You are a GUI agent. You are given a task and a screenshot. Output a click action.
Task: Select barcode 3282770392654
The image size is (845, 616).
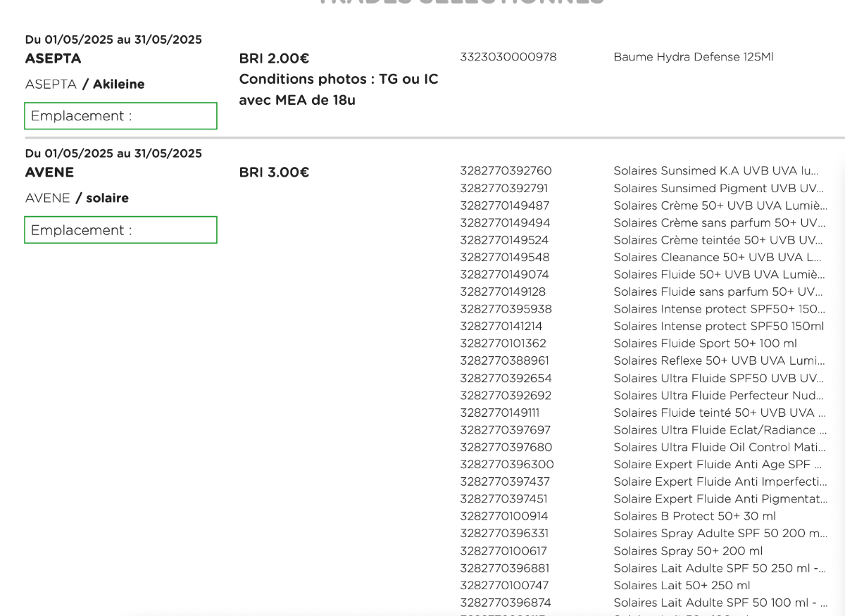tap(506, 378)
